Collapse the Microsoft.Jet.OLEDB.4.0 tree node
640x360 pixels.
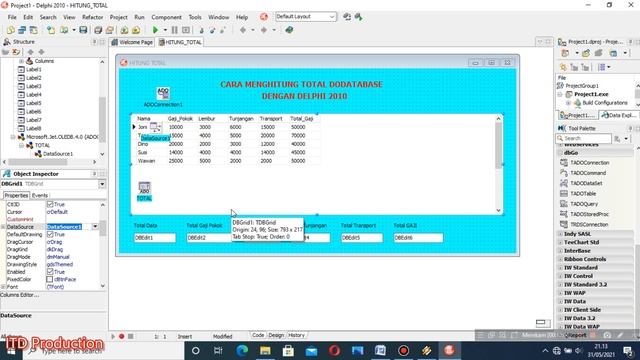pyautogui.click(x=13, y=137)
